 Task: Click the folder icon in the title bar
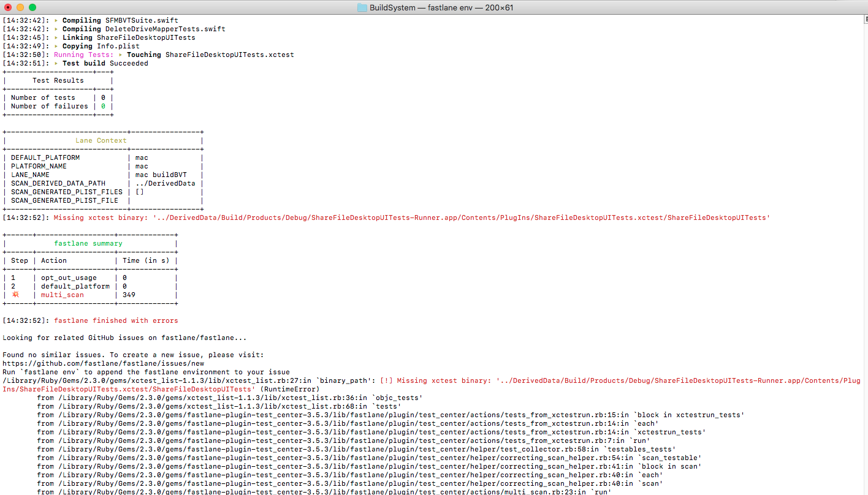pos(362,7)
